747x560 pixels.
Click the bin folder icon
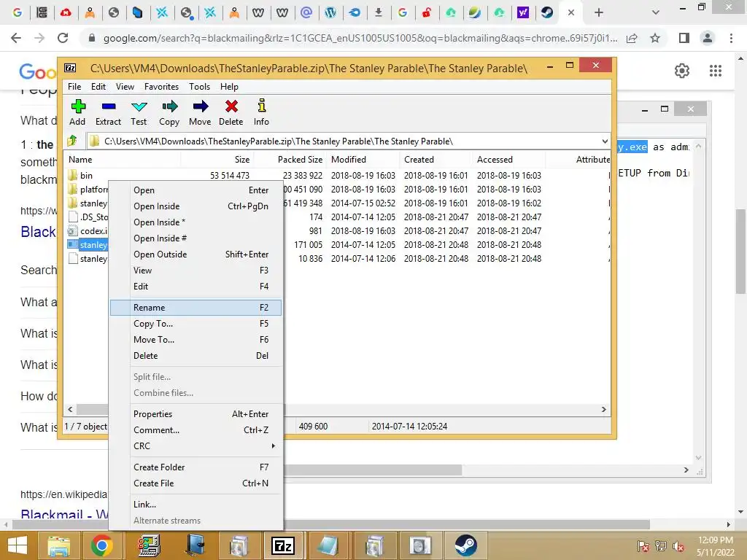click(72, 175)
